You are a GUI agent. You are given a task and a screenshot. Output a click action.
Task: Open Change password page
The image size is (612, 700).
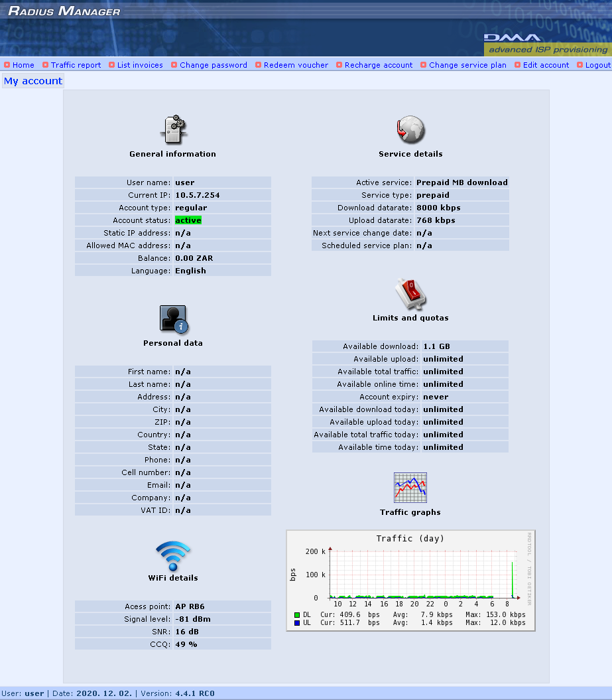(214, 65)
